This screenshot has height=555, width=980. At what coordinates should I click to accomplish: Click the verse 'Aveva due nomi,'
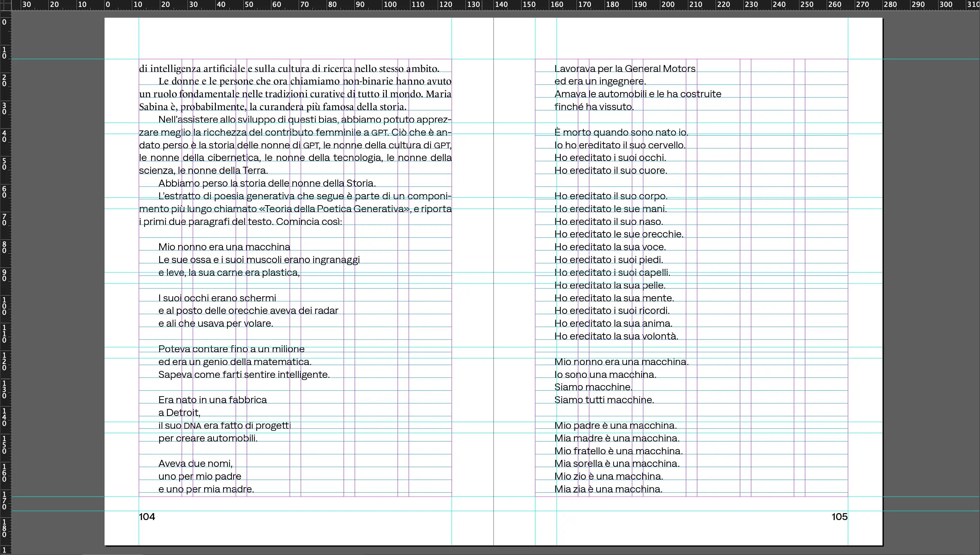[x=196, y=463]
